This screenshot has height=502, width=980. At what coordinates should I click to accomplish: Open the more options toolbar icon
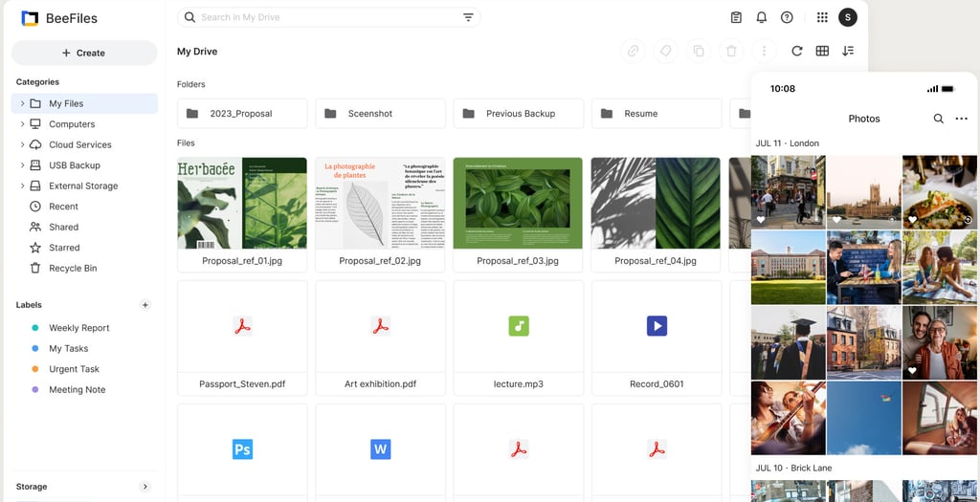(x=764, y=52)
